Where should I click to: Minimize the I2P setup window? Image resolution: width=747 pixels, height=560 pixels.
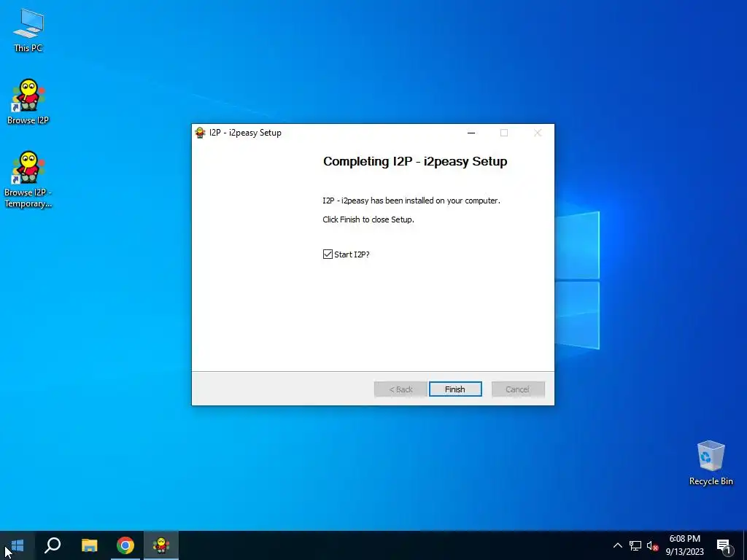pyautogui.click(x=471, y=133)
